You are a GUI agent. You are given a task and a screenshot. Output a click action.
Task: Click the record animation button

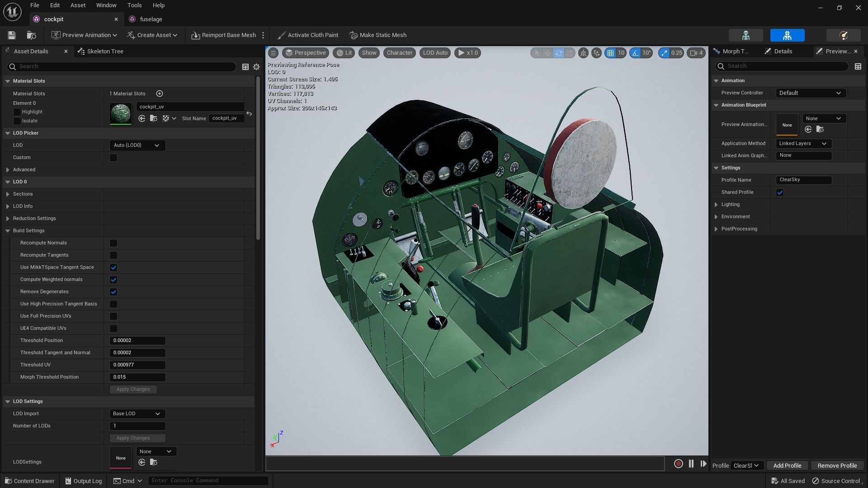[678, 464]
